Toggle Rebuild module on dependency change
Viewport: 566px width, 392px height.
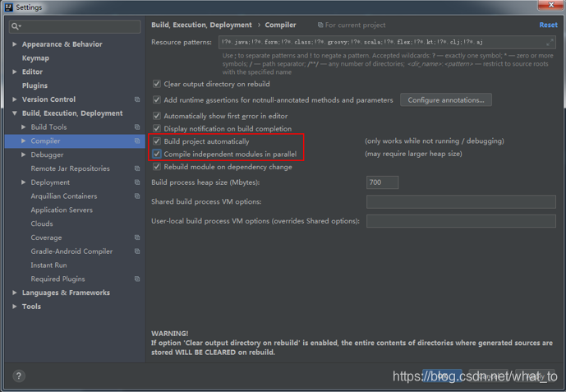pyautogui.click(x=157, y=167)
